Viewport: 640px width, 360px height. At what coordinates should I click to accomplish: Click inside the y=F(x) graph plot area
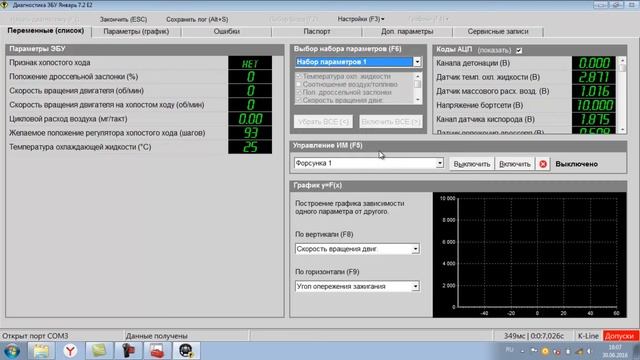coord(537,252)
